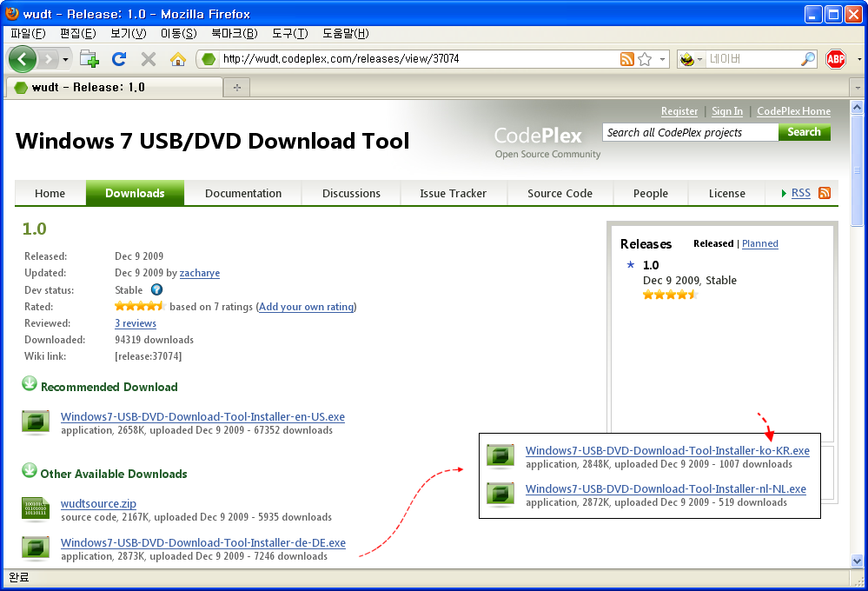Select the wudtsource.zip source code icon
This screenshot has width=868, height=591.
pos(35,509)
